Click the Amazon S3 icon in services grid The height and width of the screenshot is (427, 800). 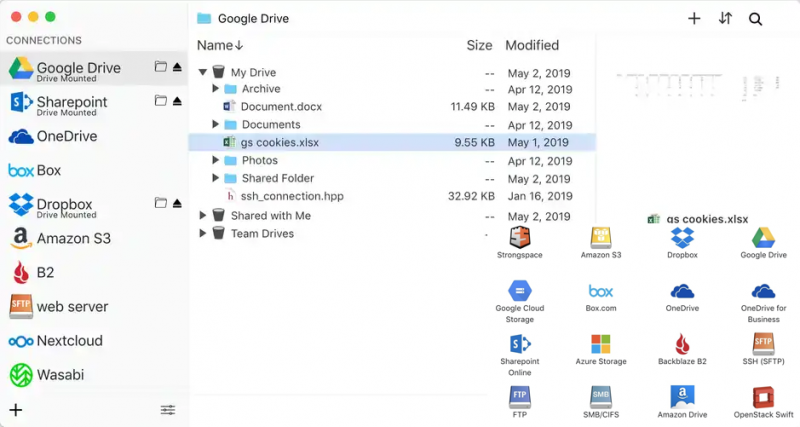pyautogui.click(x=601, y=237)
